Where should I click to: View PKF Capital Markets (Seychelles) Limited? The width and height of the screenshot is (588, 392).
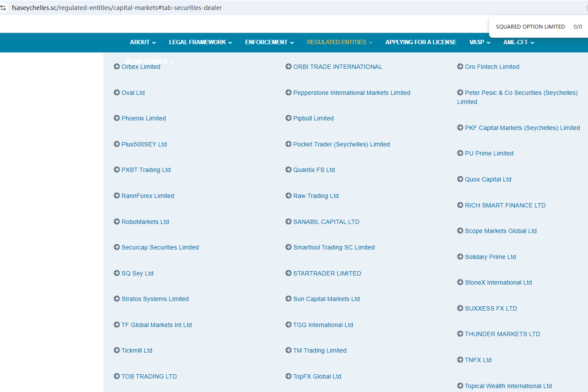pyautogui.click(x=522, y=128)
